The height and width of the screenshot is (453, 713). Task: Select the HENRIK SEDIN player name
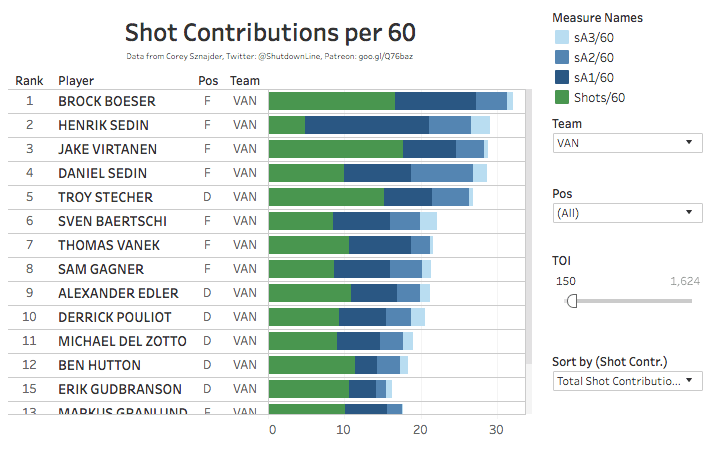103,125
